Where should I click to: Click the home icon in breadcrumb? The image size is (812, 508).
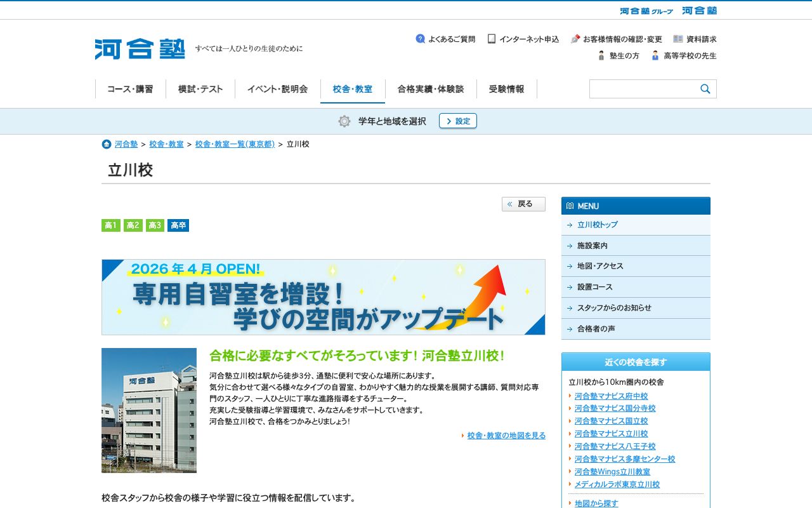pyautogui.click(x=107, y=144)
